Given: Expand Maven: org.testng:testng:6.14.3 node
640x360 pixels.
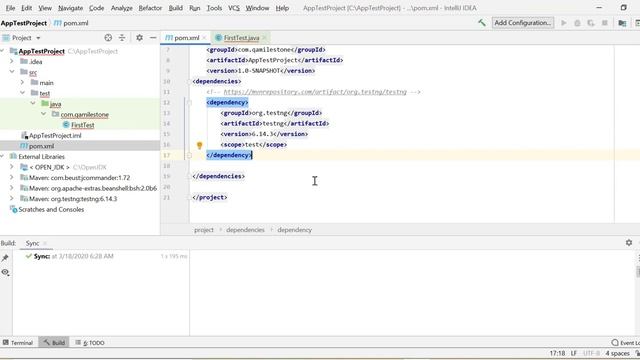Looking at the screenshot, I should [x=12, y=199].
